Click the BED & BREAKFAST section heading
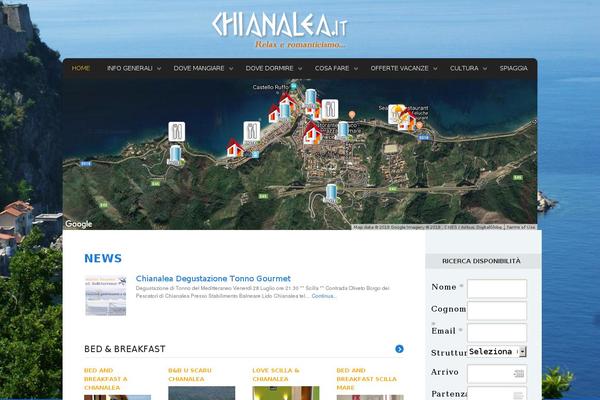This screenshot has width=600, height=400. tap(125, 349)
